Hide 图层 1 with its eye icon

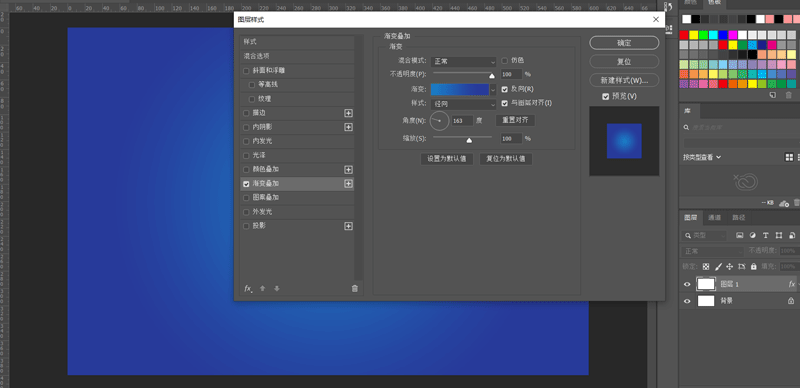[687, 284]
